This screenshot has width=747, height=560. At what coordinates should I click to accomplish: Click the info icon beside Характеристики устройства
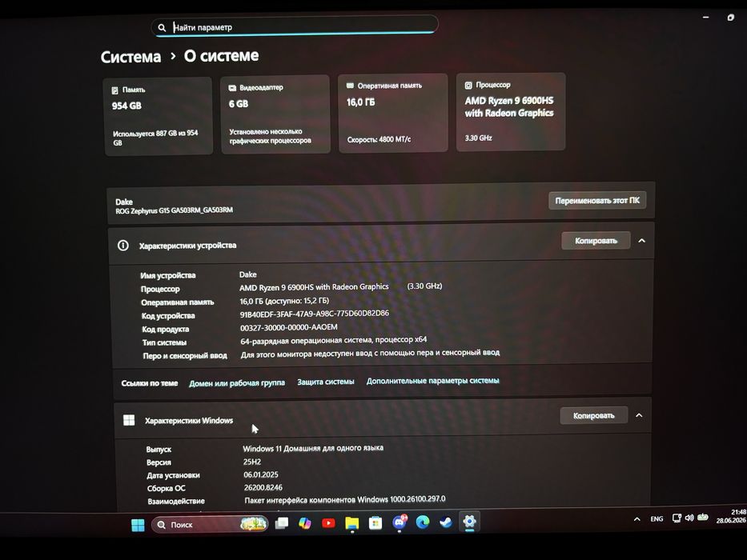(x=123, y=246)
